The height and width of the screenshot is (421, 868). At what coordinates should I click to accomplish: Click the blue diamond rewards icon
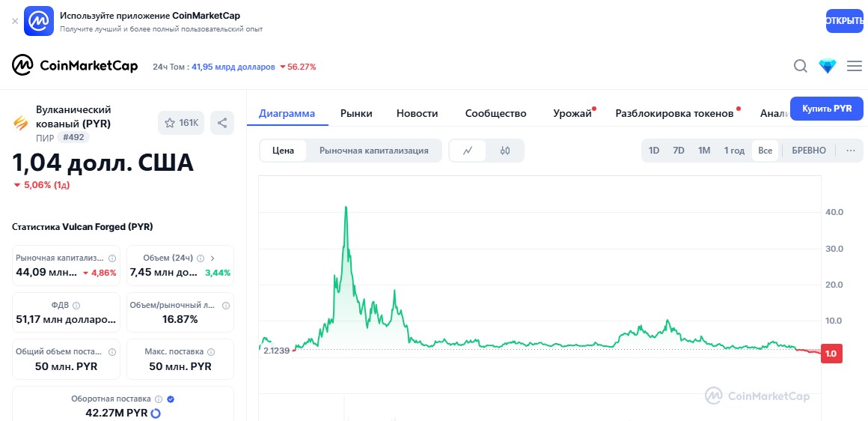828,67
